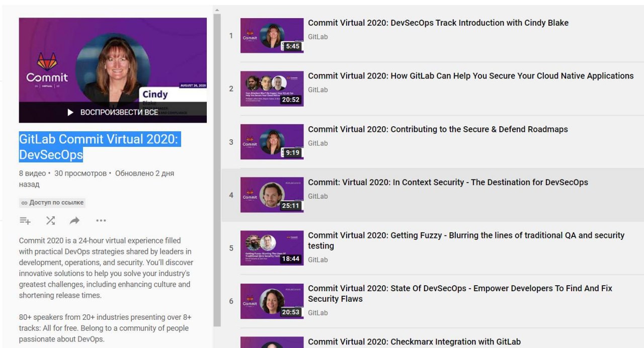Open the three-dots more options menu
Screen dimensions: 644x348
pyautogui.click(x=101, y=220)
